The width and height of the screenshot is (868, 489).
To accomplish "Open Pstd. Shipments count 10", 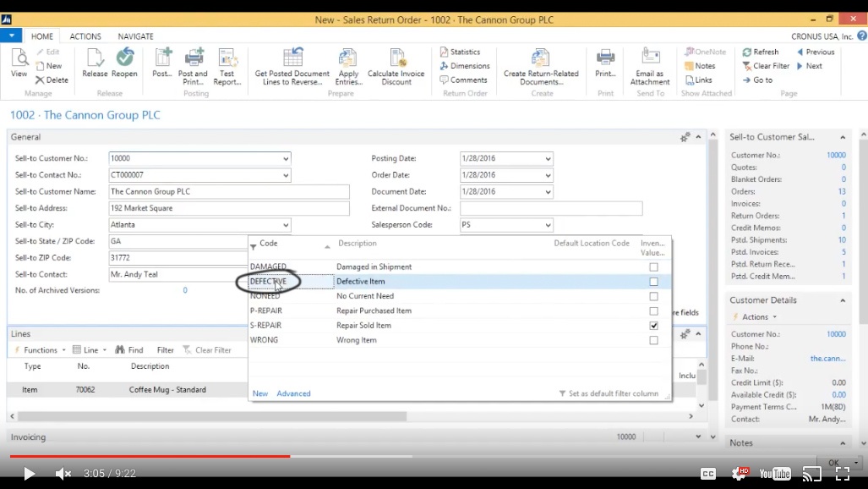I will pyautogui.click(x=842, y=240).
